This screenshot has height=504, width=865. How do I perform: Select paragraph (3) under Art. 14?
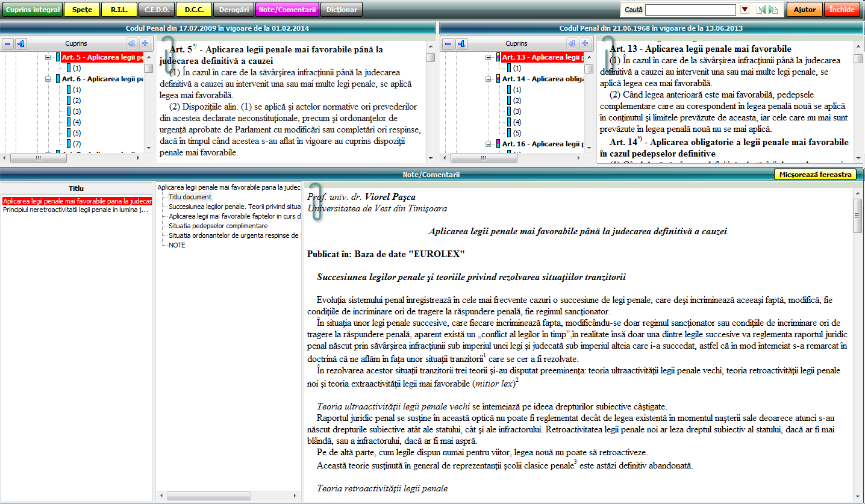[517, 111]
